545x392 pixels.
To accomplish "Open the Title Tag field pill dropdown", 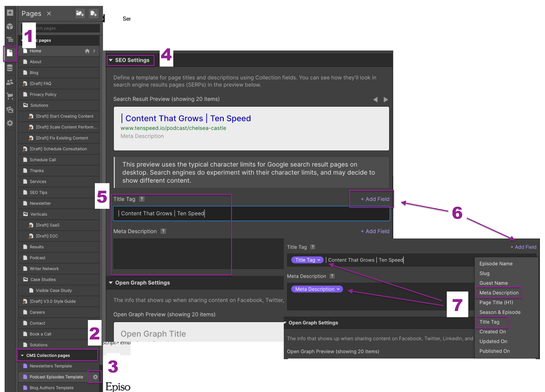I will point(307,260).
